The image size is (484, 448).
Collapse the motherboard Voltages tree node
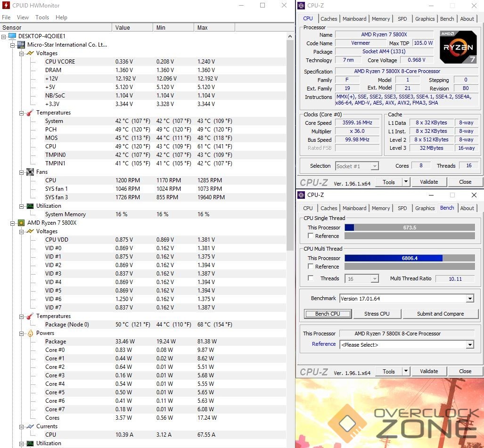(22, 53)
